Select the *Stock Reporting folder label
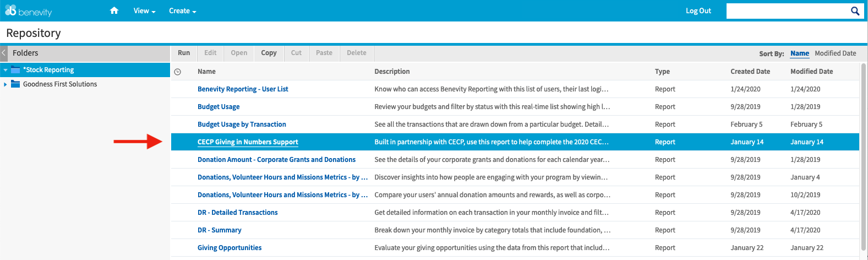This screenshot has width=868, height=260. tap(48, 70)
